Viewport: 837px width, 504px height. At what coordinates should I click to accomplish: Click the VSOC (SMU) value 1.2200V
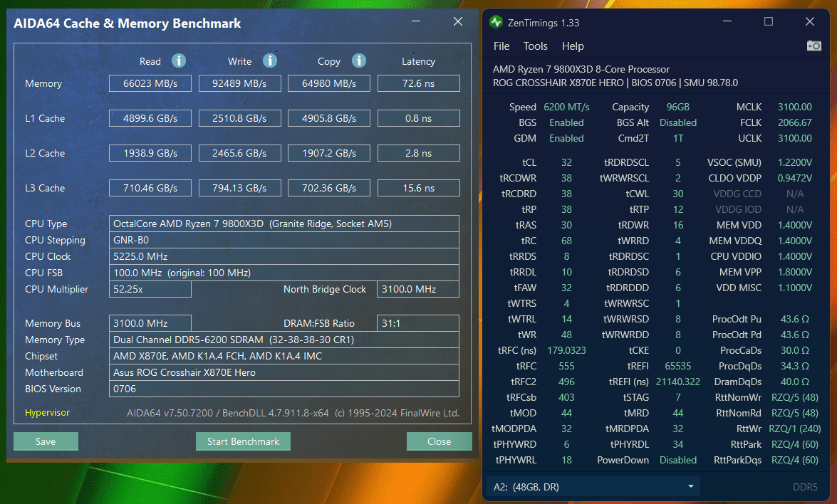click(795, 162)
